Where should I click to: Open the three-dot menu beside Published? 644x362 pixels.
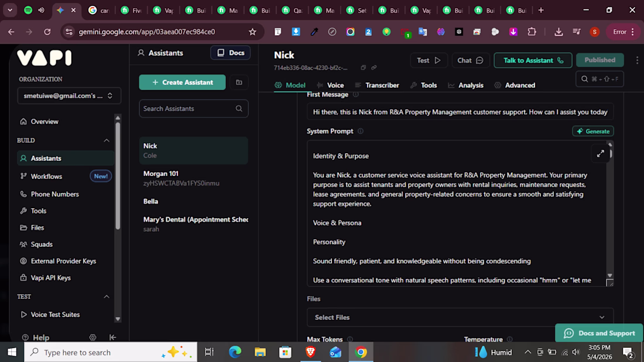point(637,60)
